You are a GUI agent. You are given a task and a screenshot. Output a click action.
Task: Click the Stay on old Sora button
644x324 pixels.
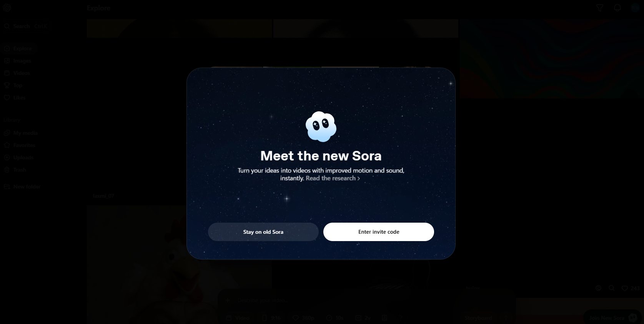tap(263, 232)
